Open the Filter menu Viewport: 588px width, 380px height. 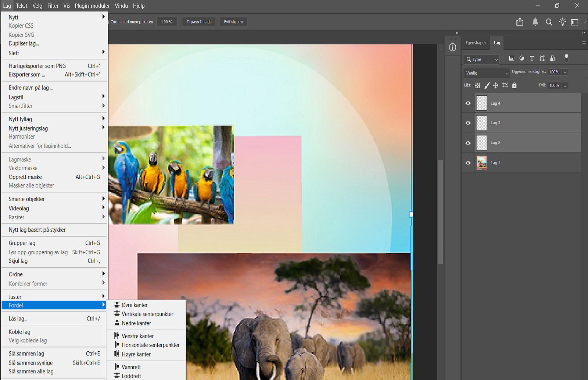[x=53, y=6]
